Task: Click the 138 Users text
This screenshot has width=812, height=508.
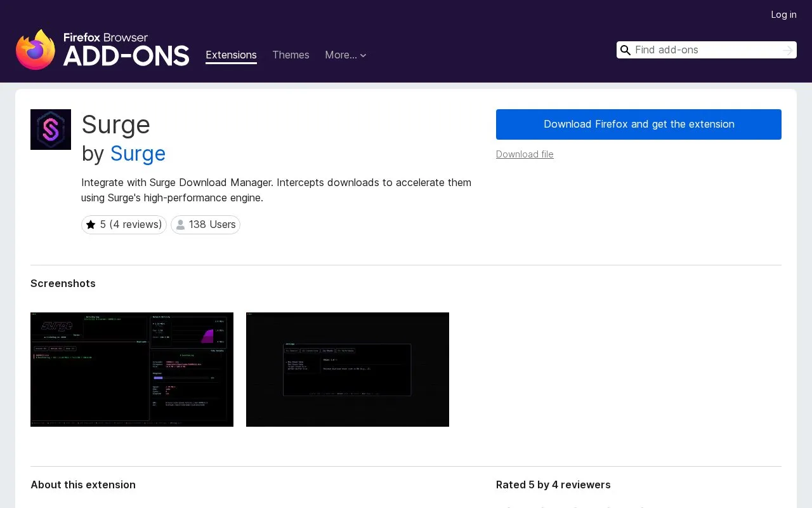Action: click(213, 225)
